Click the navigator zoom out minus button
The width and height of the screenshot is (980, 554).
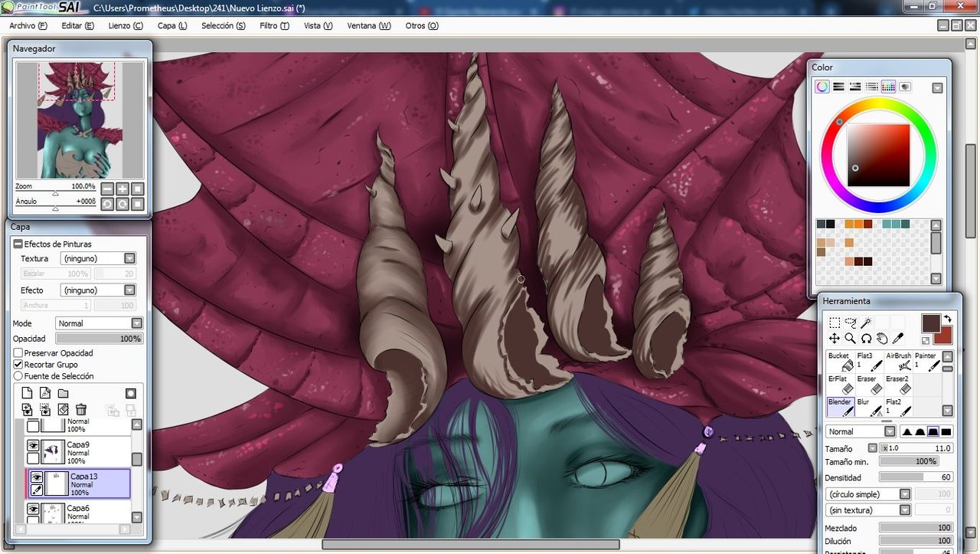(107, 188)
